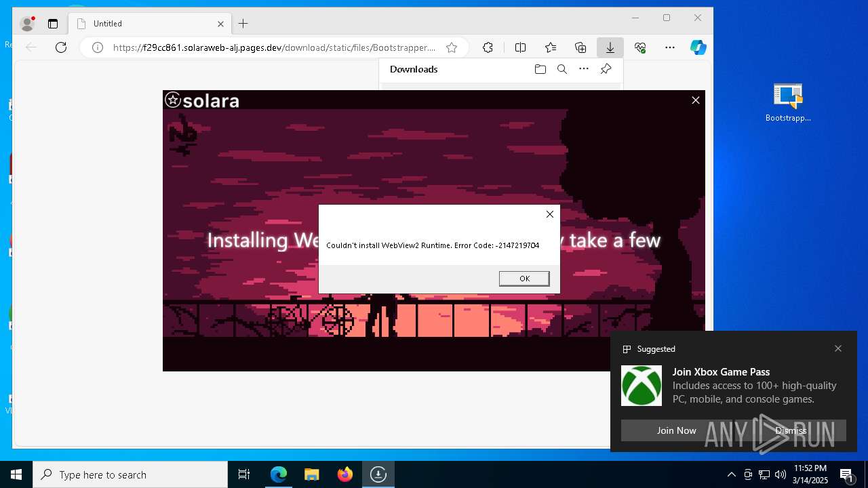Open network status tray icon
This screenshot has height=488, width=868.
click(x=764, y=474)
